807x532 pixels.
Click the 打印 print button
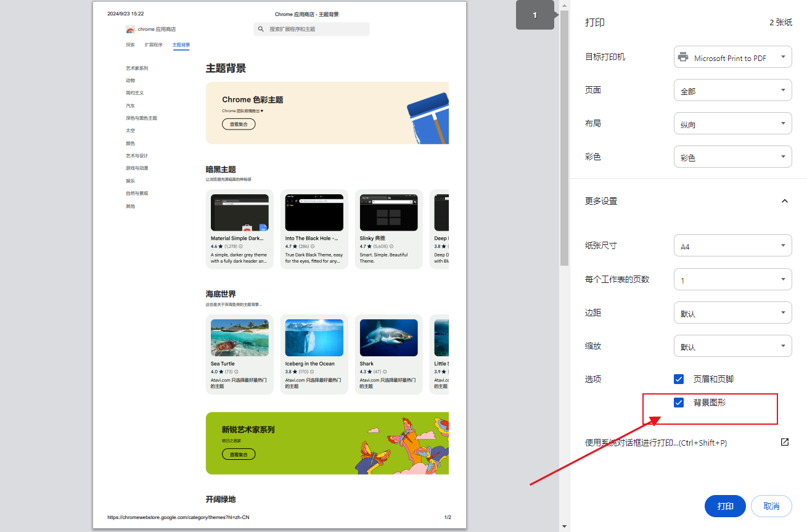coord(725,506)
